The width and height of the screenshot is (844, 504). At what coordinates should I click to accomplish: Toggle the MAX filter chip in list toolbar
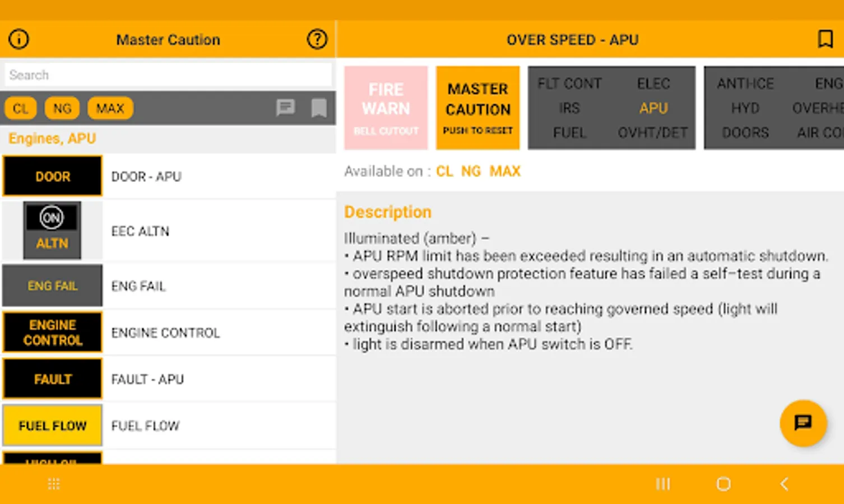click(110, 108)
